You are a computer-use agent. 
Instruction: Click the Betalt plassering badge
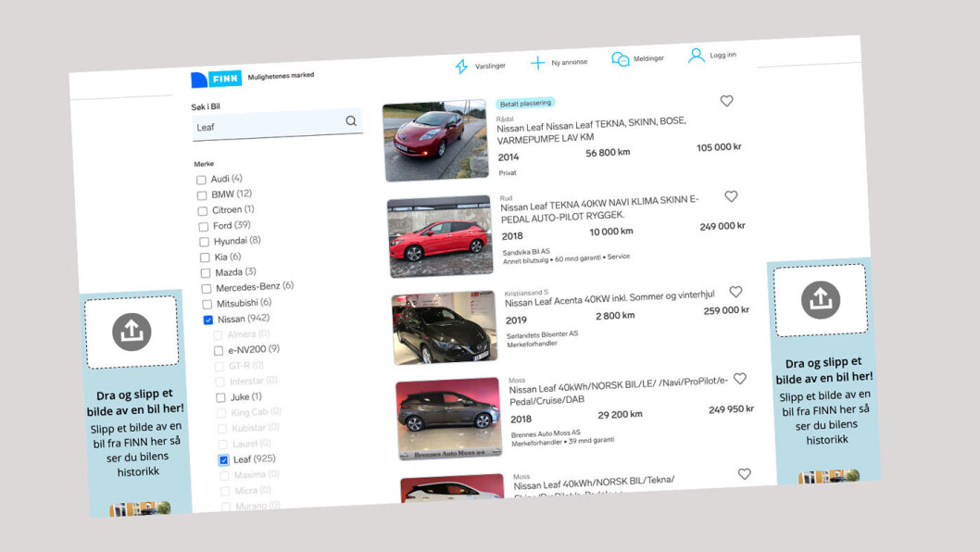point(525,103)
